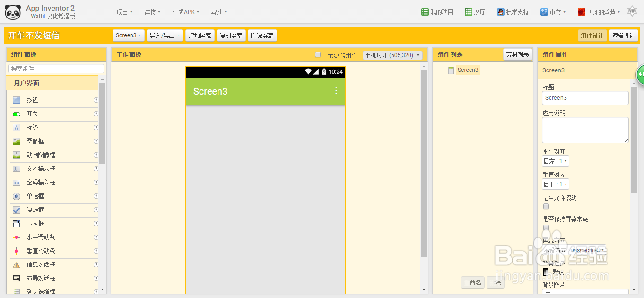Open the 项目 menu
The height and width of the screenshot is (298, 644).
(x=124, y=12)
